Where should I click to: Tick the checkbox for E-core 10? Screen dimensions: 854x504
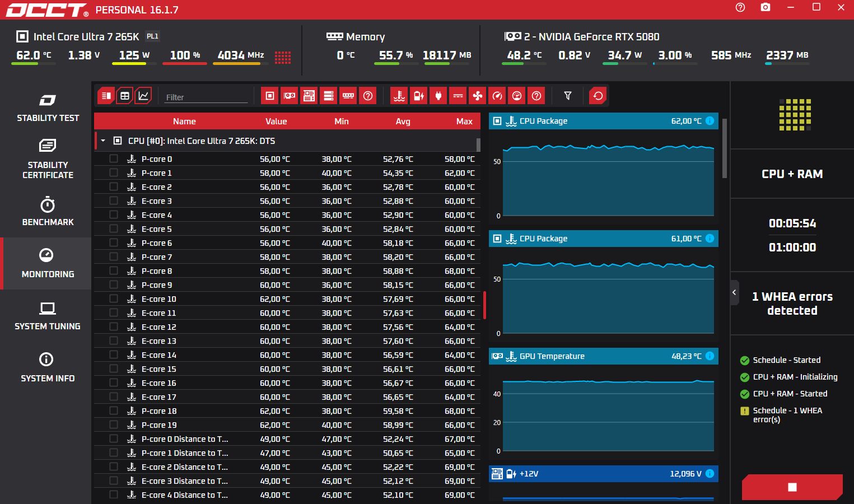(114, 298)
